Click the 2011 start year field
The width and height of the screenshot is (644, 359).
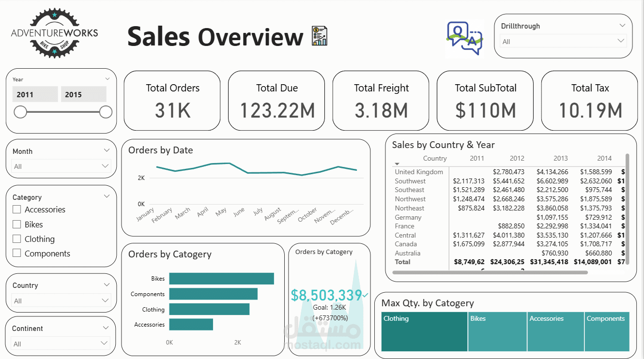click(x=35, y=94)
